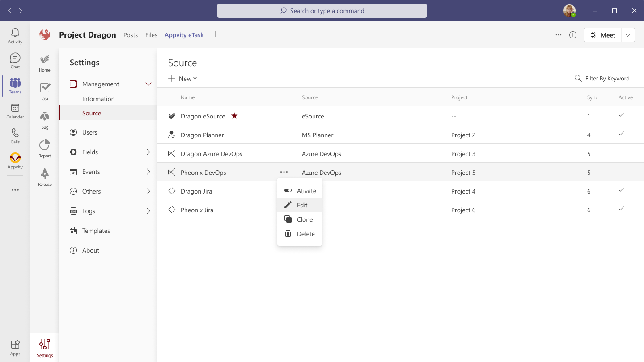This screenshot has width=644, height=362.
Task: Open the Report pie chart icon
Action: click(x=45, y=149)
